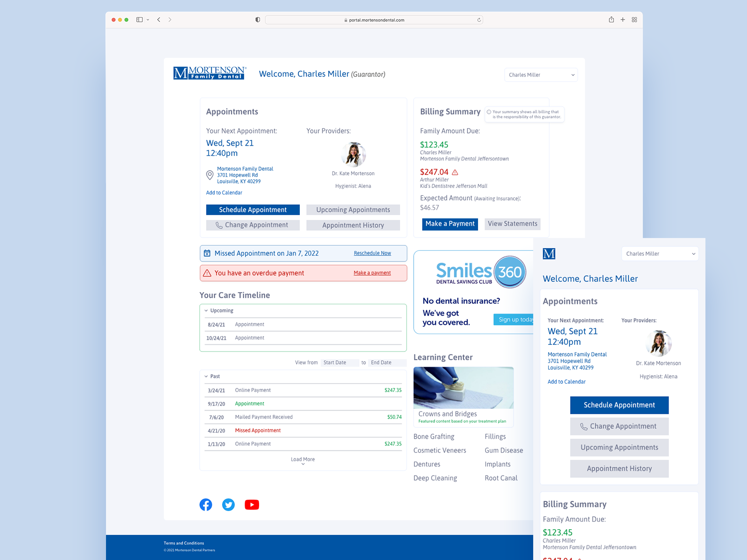Open Upcoming Appointments in desktop view

click(x=353, y=210)
